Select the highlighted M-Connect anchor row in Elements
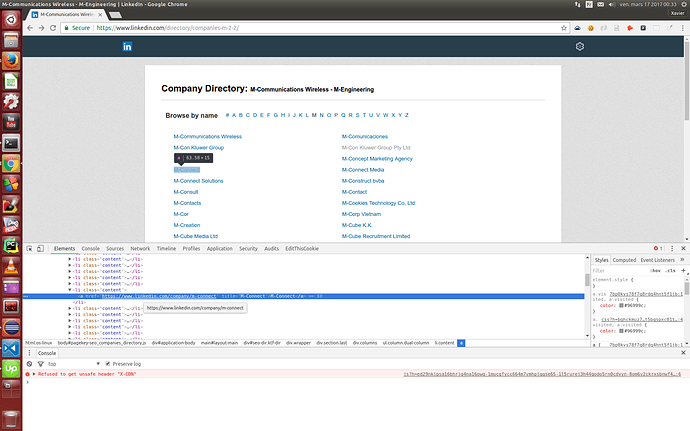This screenshot has width=690, height=431. point(304,296)
